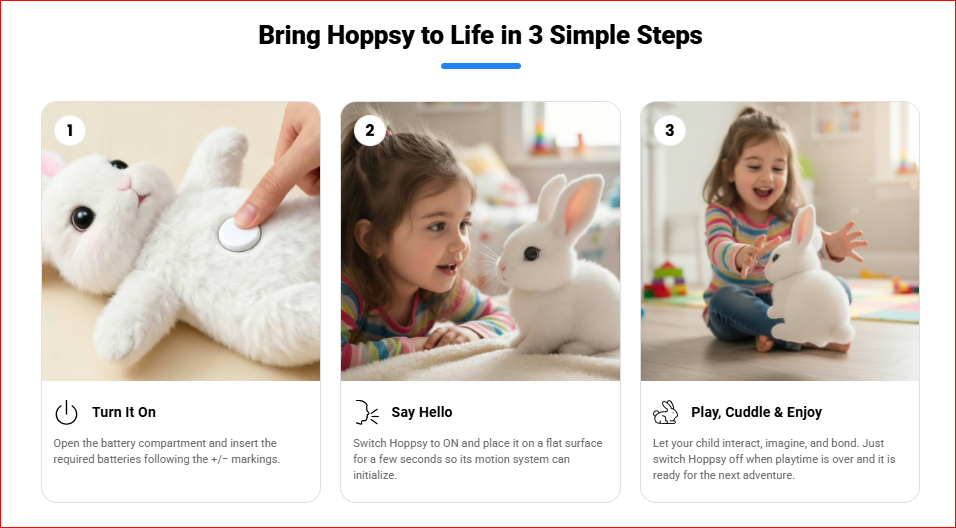Click the Say Hello heading
This screenshot has height=528, width=956.
[422, 412]
